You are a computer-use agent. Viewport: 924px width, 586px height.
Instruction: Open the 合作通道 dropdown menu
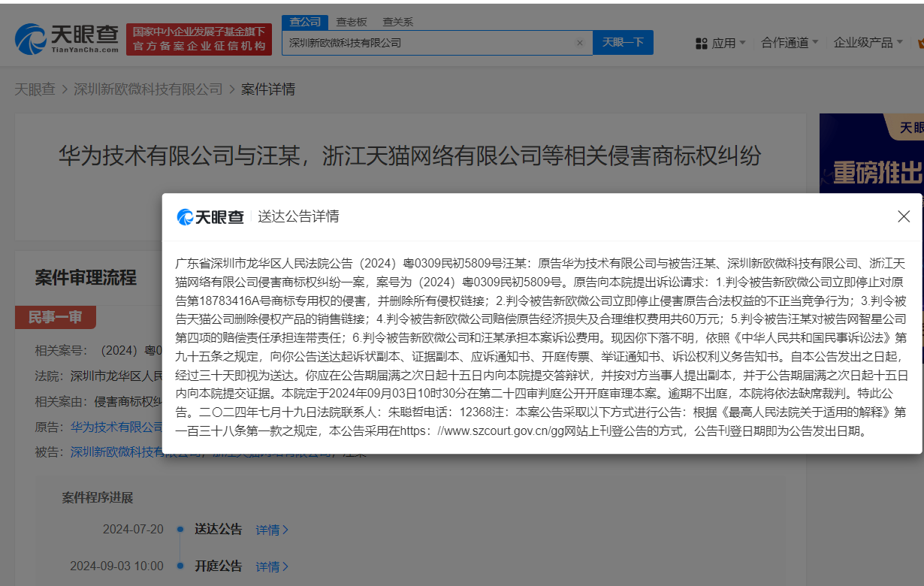[790, 43]
